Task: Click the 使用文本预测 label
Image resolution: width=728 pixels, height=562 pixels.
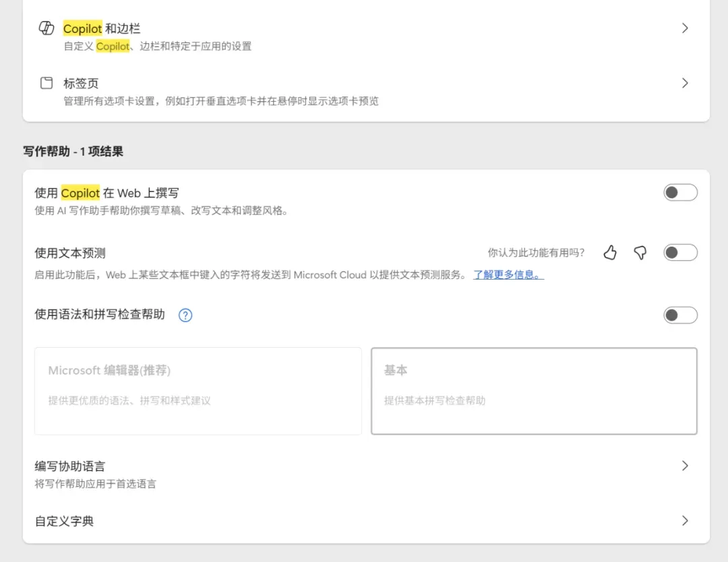Action: tap(70, 253)
